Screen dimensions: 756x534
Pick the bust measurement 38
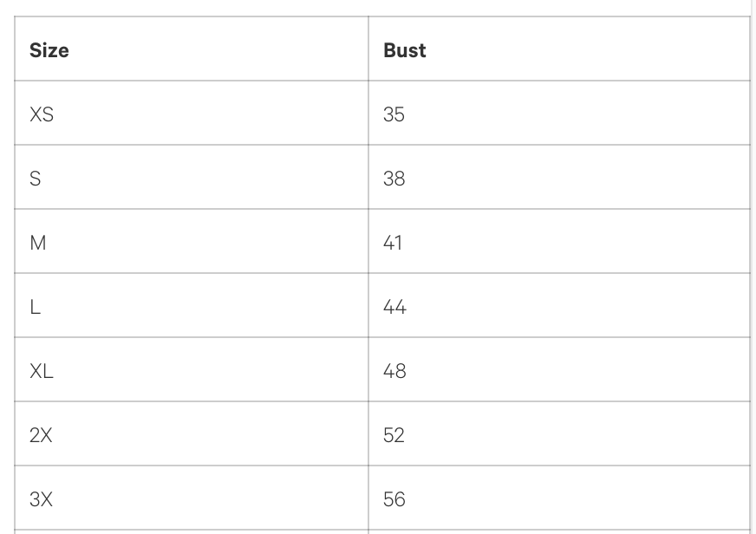[x=394, y=179]
